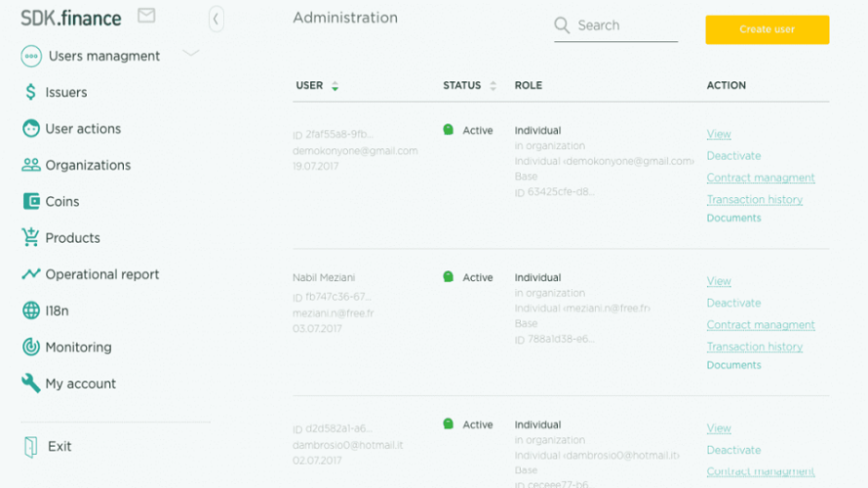The height and width of the screenshot is (488, 868).
Task: Click the Create user button
Action: click(768, 29)
